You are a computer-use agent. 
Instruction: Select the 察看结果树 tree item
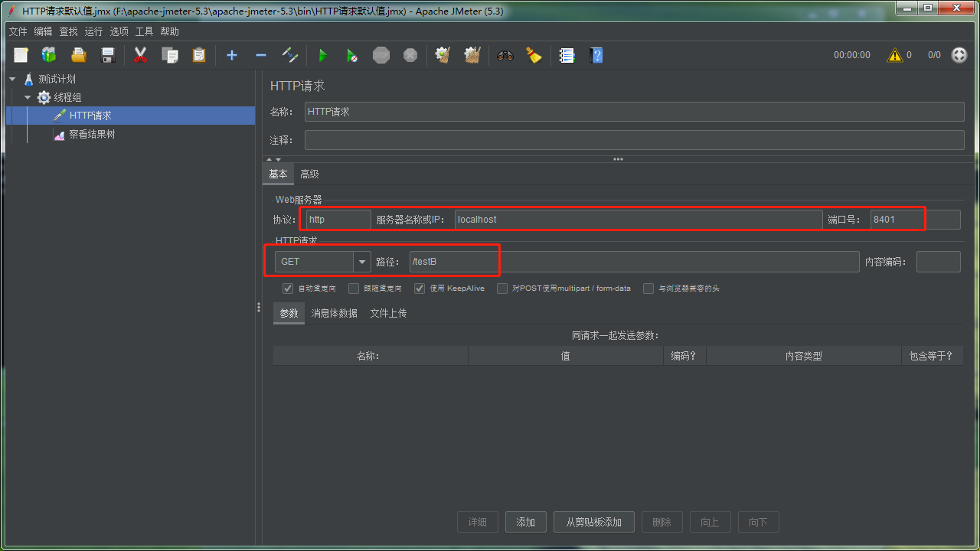tap(92, 134)
